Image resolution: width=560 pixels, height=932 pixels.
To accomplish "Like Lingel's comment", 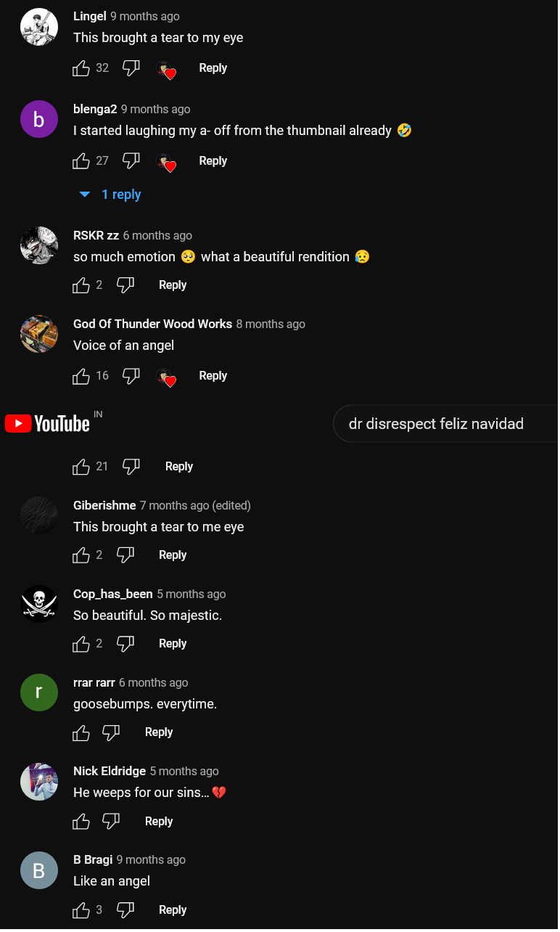I will 81,68.
